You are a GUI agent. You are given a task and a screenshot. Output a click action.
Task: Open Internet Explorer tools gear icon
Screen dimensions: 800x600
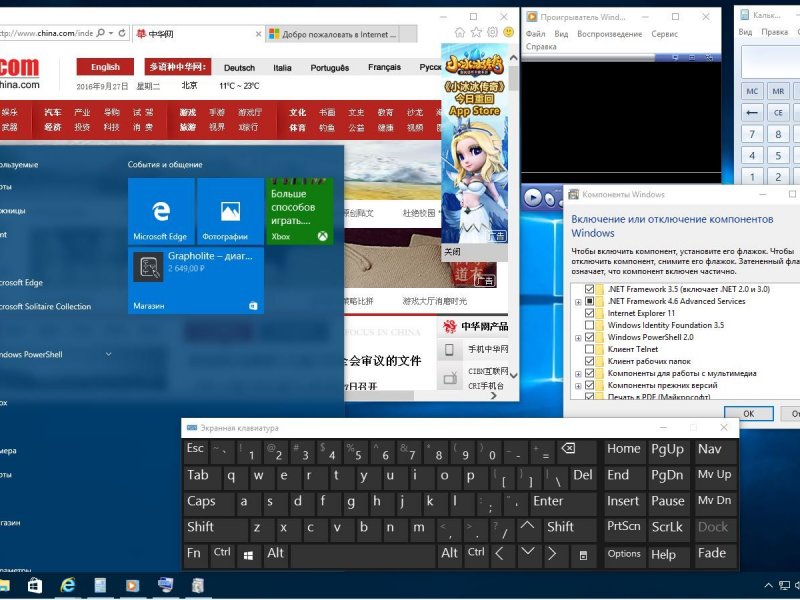(x=492, y=32)
